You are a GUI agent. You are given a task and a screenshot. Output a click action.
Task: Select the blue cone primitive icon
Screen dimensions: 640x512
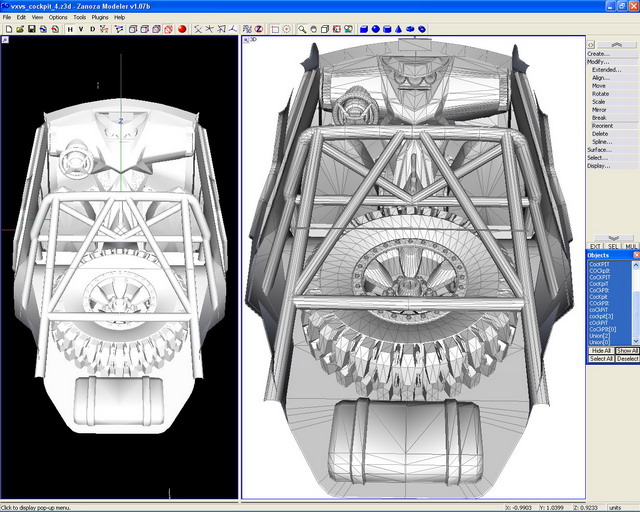click(398, 29)
